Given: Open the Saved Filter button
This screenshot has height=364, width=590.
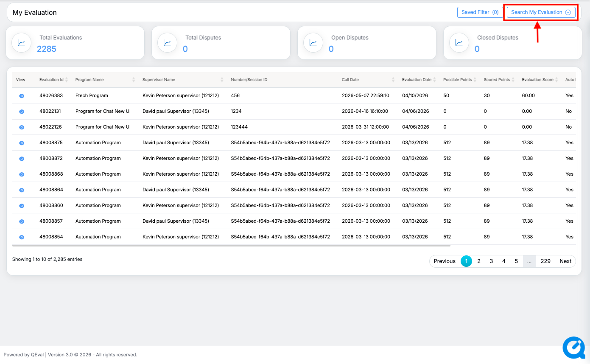Looking at the screenshot, I should click(x=480, y=12).
